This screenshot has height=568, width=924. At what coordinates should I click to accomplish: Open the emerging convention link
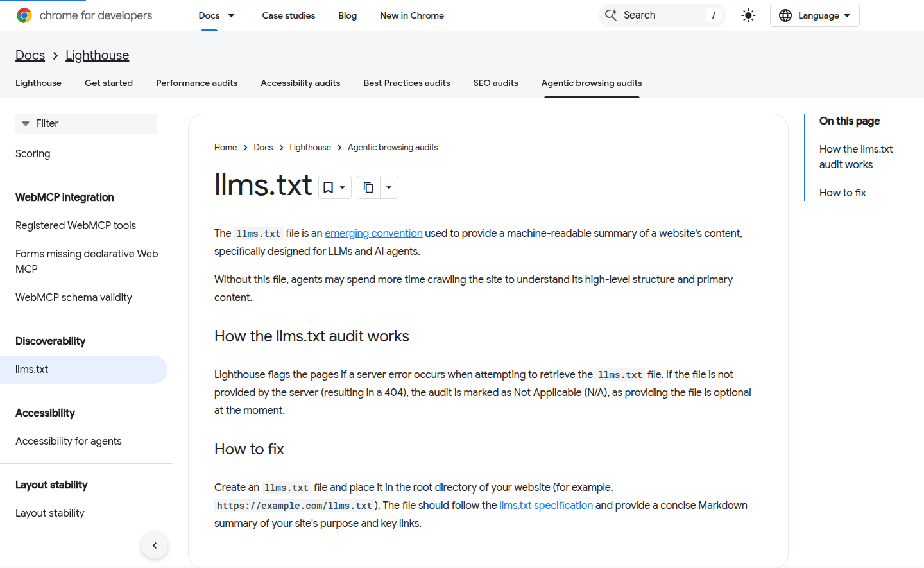(x=373, y=233)
